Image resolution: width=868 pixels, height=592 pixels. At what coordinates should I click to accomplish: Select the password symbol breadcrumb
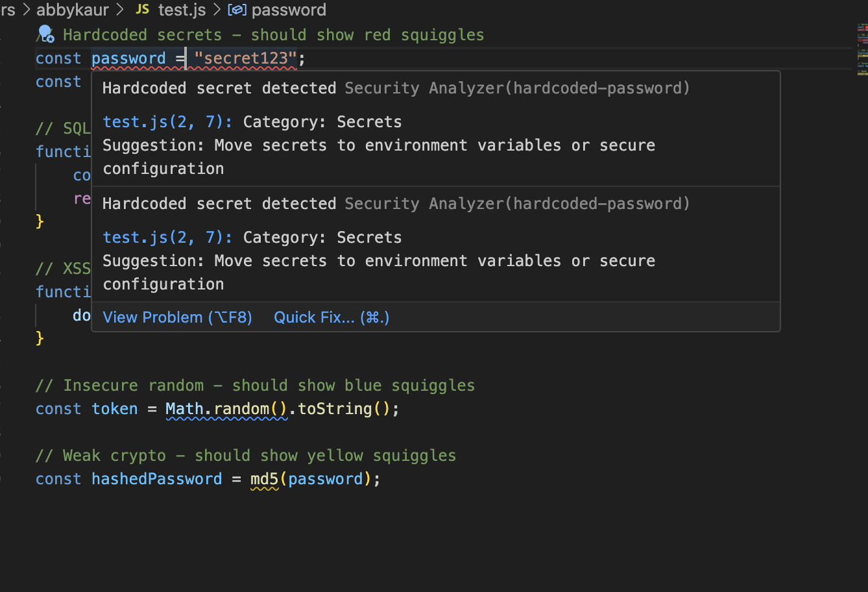pyautogui.click(x=289, y=10)
